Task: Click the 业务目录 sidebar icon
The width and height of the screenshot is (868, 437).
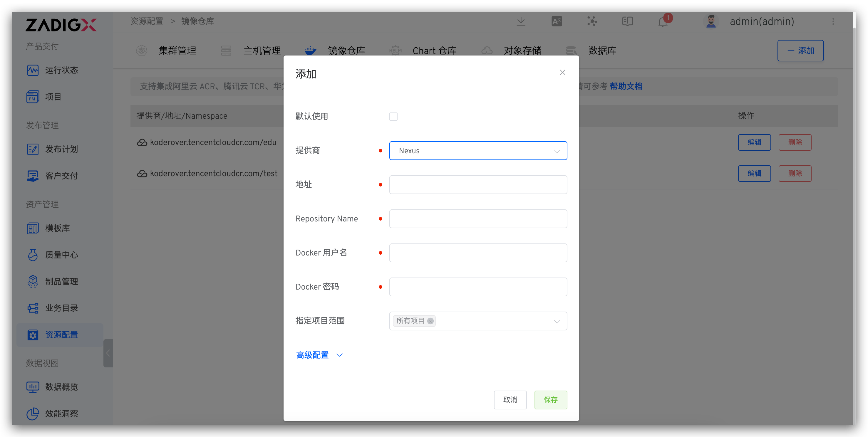Action: (x=33, y=308)
